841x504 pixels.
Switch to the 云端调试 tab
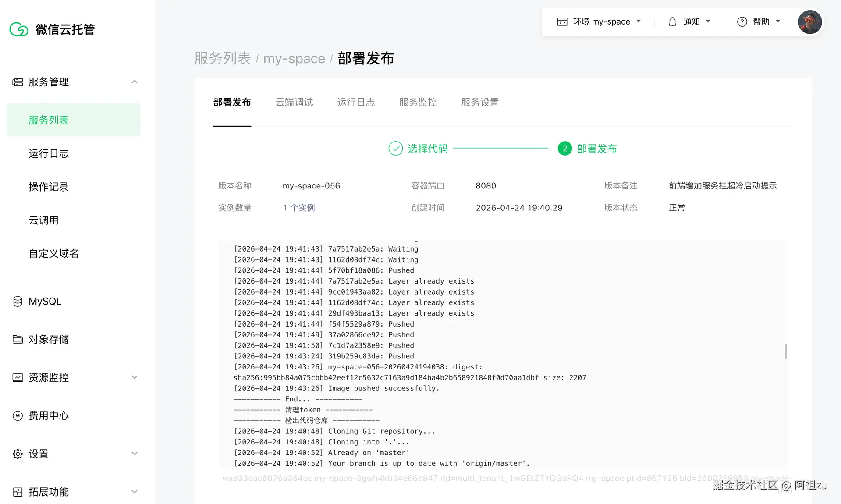tap(294, 102)
